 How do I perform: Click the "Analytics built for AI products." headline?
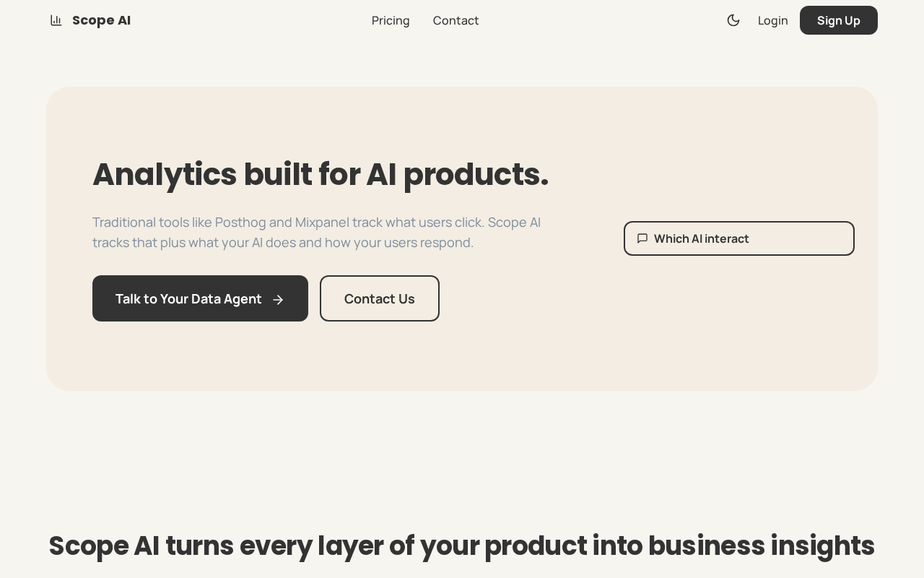320,174
